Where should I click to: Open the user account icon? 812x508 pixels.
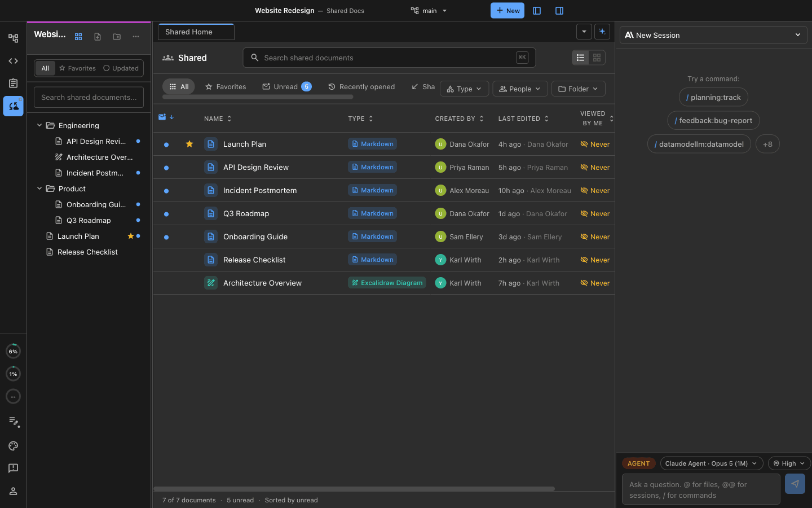13,491
